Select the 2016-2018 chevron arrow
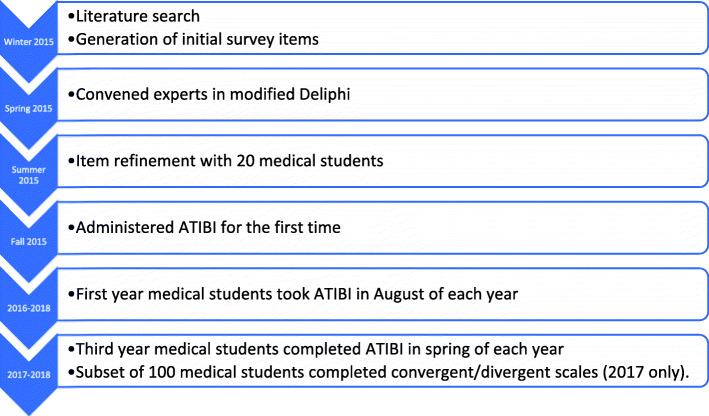 click(28, 308)
